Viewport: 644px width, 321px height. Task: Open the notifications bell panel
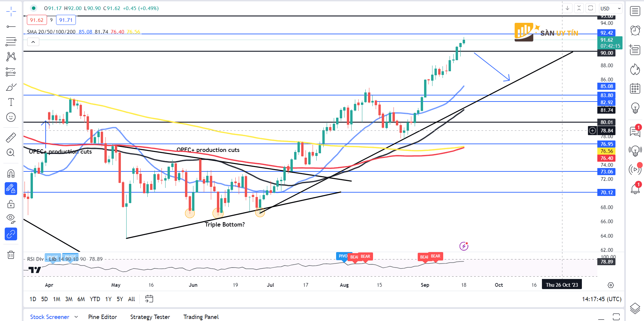click(x=635, y=189)
